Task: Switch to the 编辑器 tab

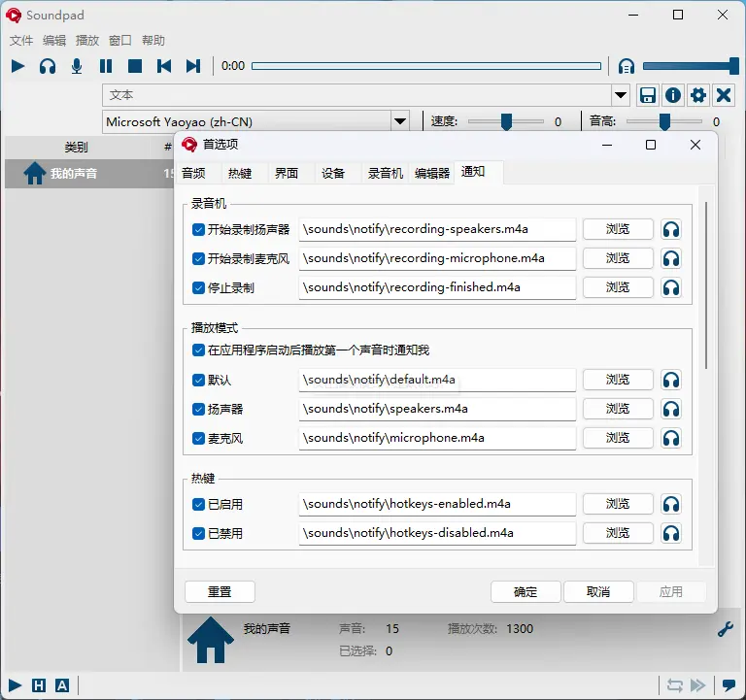Action: tap(432, 173)
